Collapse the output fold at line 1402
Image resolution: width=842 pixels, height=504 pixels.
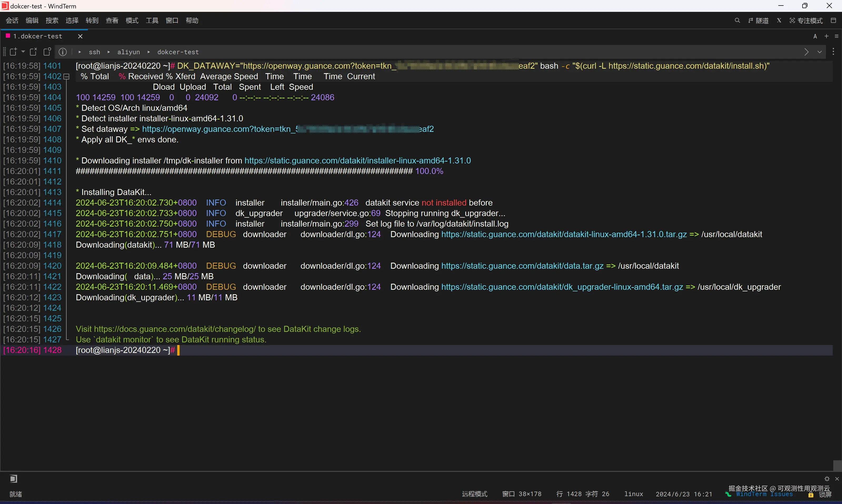coord(67,77)
